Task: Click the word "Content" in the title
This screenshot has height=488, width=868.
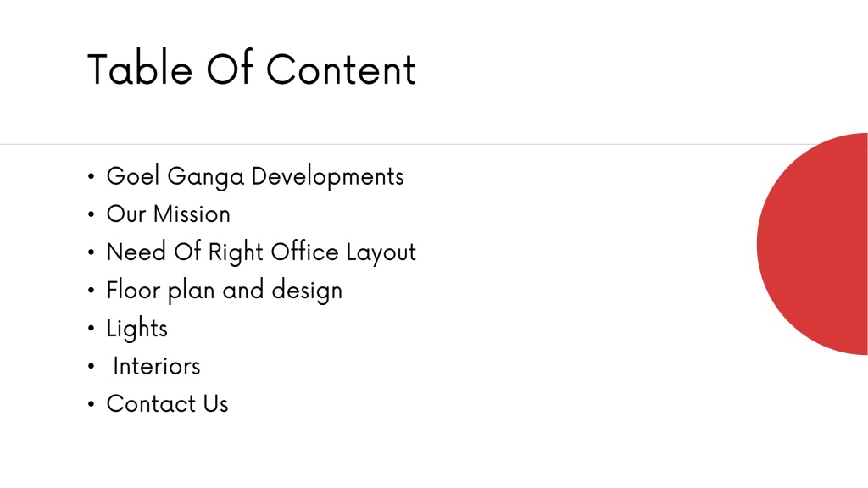Action: click(x=341, y=69)
